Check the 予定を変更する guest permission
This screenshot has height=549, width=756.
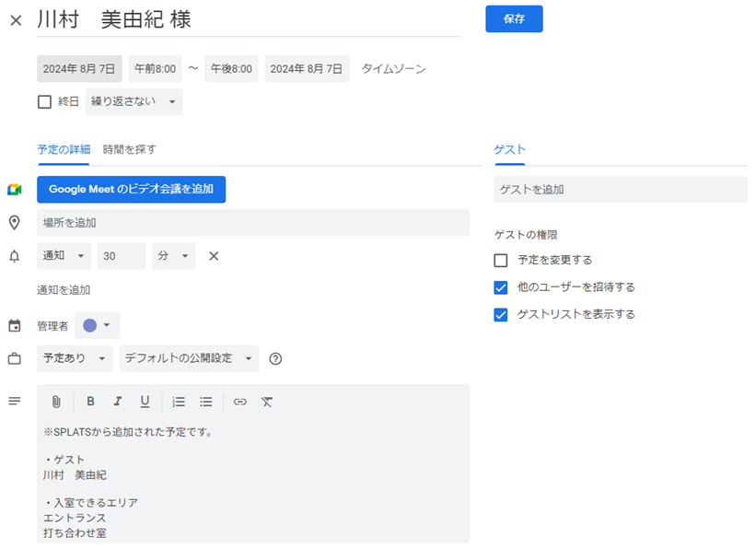coord(500,260)
